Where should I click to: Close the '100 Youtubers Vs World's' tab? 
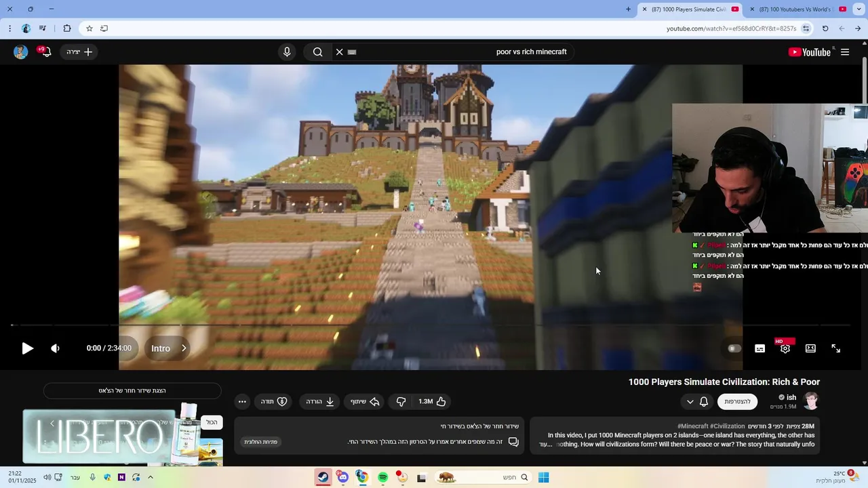click(x=752, y=9)
